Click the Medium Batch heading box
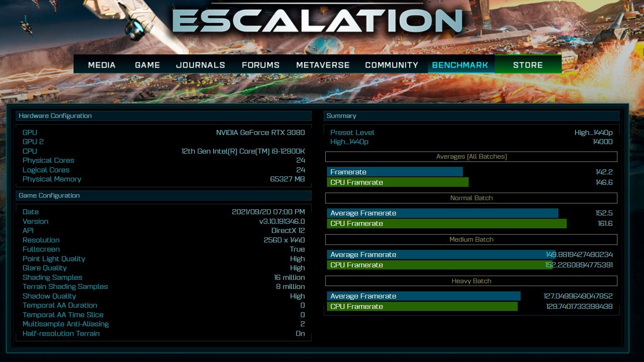 pyautogui.click(x=471, y=240)
